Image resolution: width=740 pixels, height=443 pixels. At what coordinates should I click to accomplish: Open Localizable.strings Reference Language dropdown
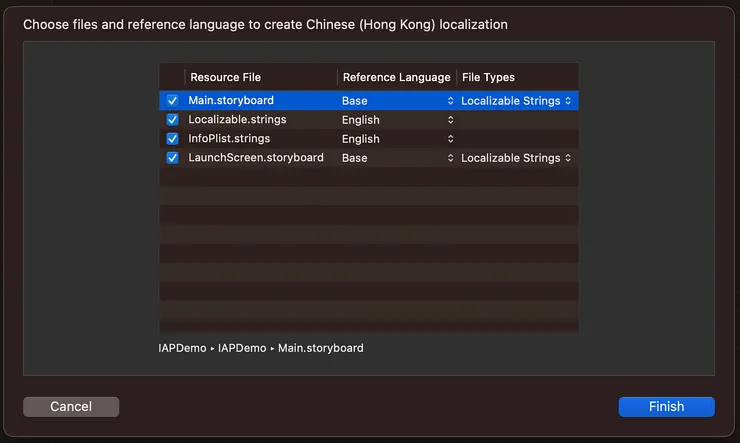pyautogui.click(x=397, y=120)
